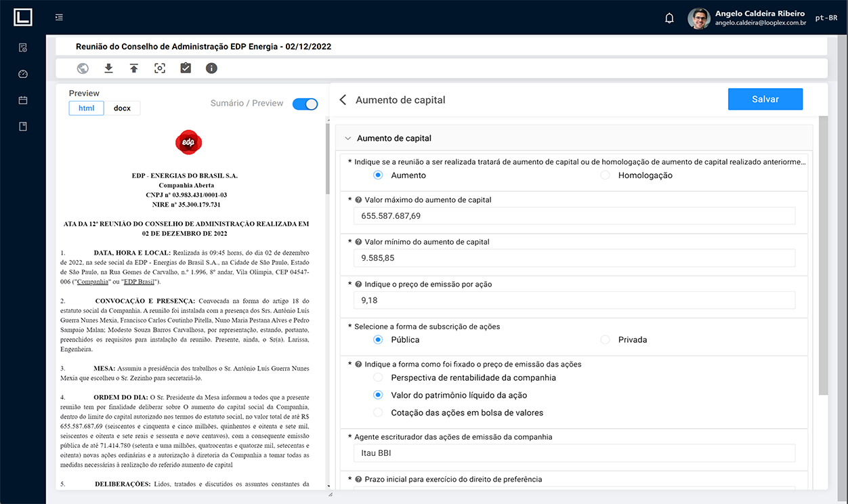
Task: Click "Companhia Aberta" line in the preview
Action: click(186, 186)
